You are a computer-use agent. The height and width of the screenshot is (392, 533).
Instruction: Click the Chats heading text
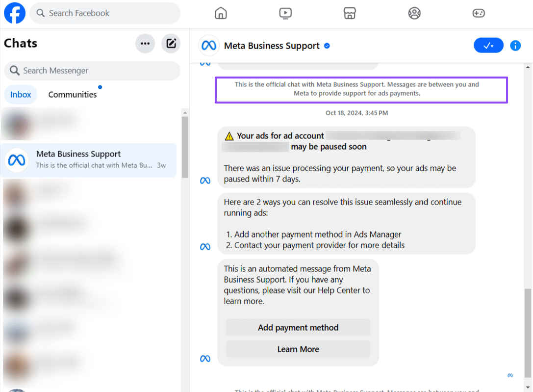coord(21,43)
